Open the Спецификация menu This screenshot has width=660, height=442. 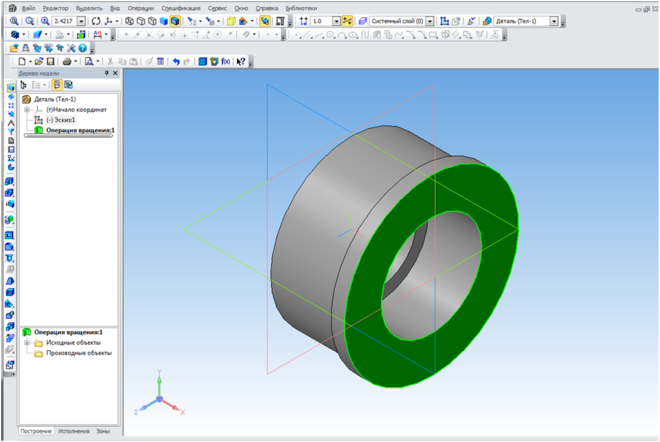click(x=181, y=8)
